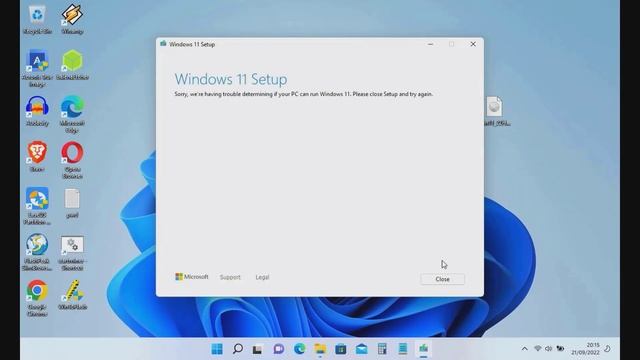Open the green cube desktop shortcut
This screenshot has width=640, height=360.
tap(72, 65)
